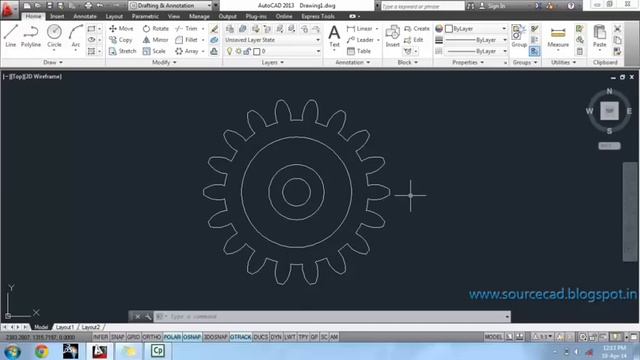Click the Scale tool
This screenshot has width=640, height=360.
[154, 51]
